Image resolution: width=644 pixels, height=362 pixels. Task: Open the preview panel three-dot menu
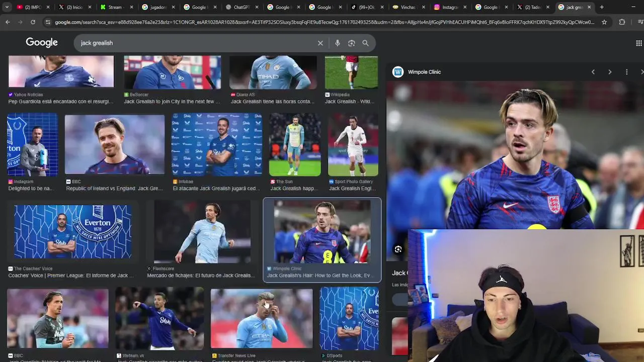(626, 72)
